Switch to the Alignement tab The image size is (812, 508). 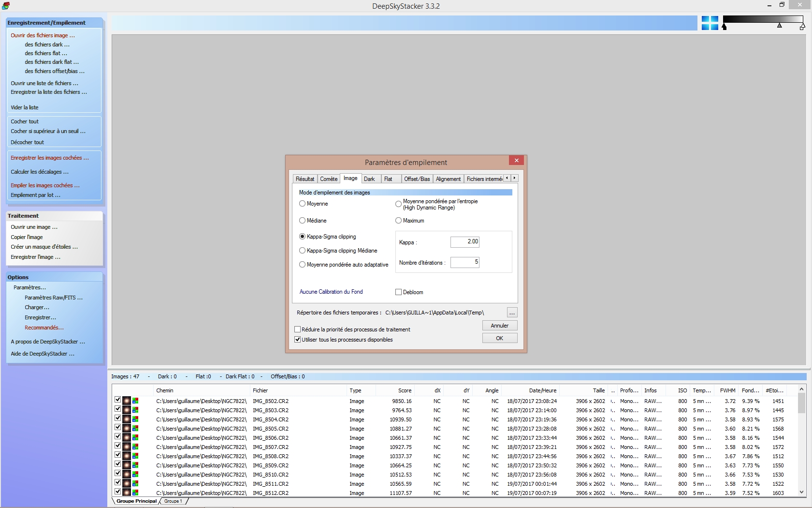(x=449, y=179)
